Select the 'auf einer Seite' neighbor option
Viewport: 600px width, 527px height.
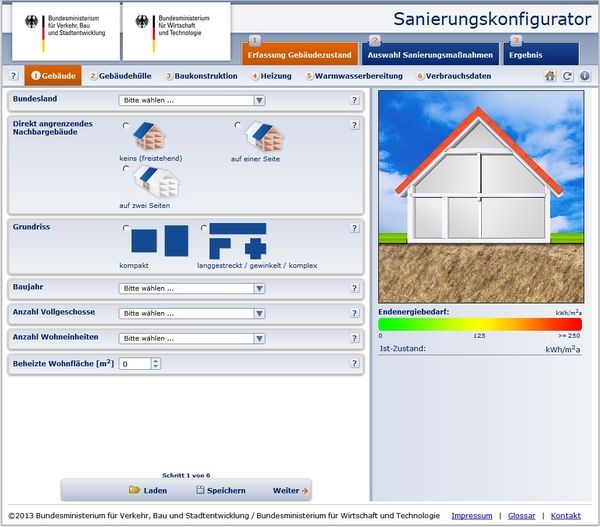click(238, 126)
